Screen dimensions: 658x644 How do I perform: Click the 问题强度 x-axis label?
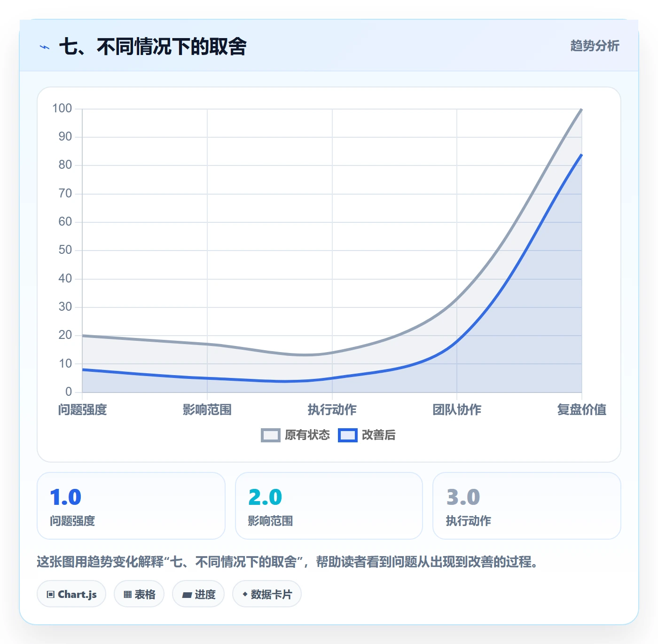pyautogui.click(x=82, y=409)
